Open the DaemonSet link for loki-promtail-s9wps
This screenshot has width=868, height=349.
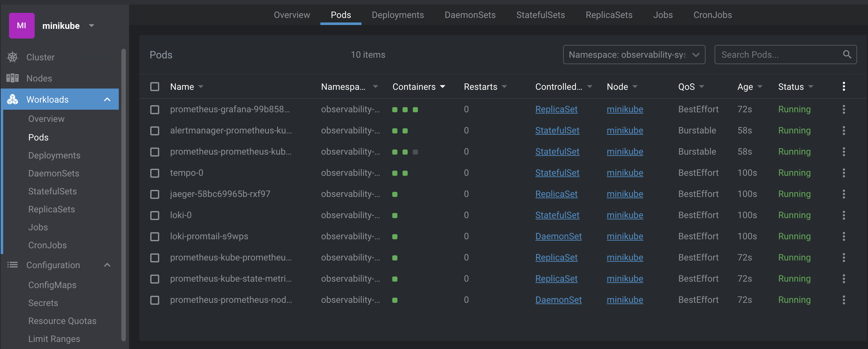(558, 236)
